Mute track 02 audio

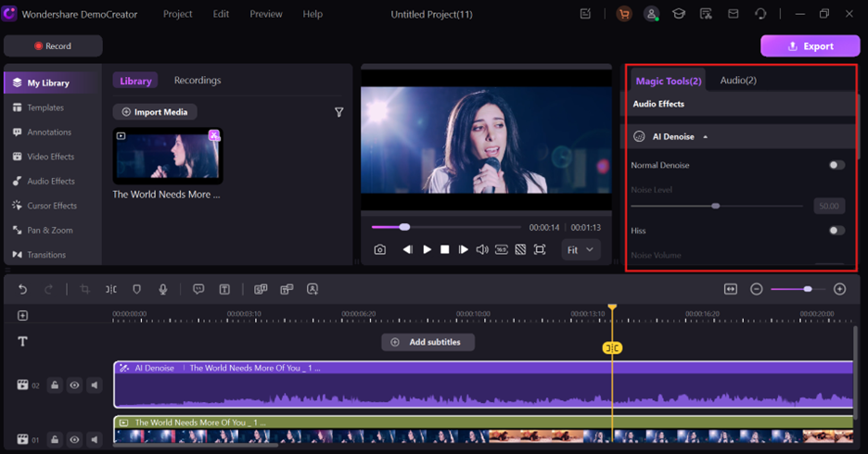point(95,385)
